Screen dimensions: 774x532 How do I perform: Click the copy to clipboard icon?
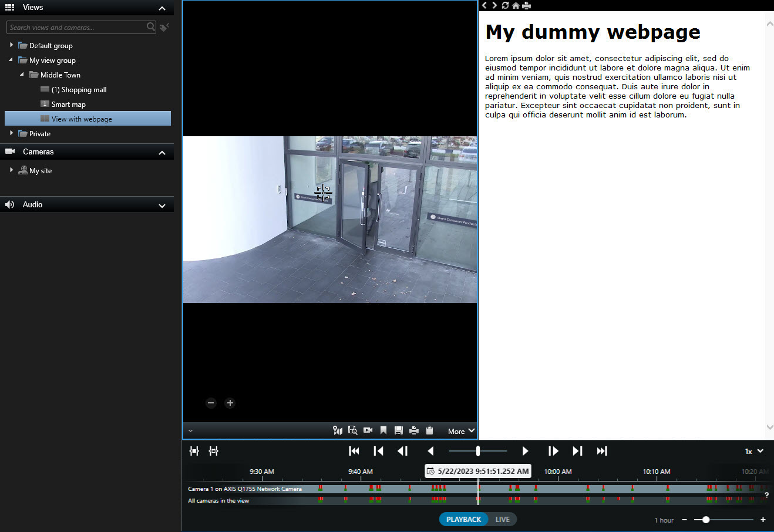(429, 430)
